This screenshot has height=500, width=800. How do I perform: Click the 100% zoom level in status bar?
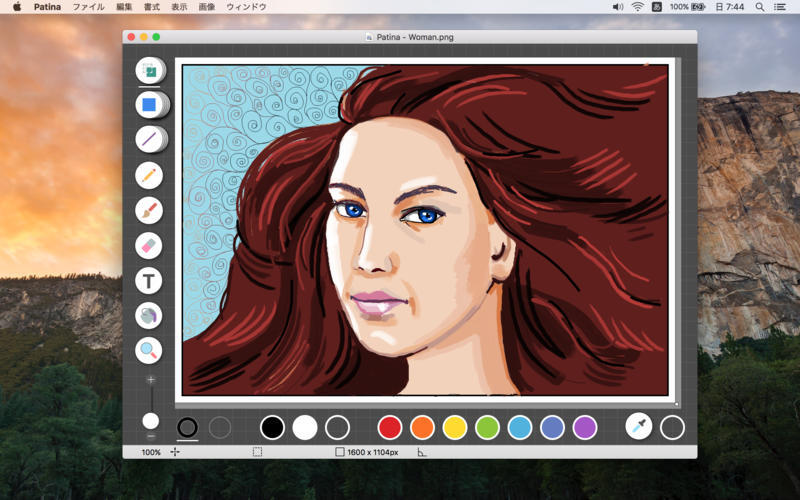151,452
